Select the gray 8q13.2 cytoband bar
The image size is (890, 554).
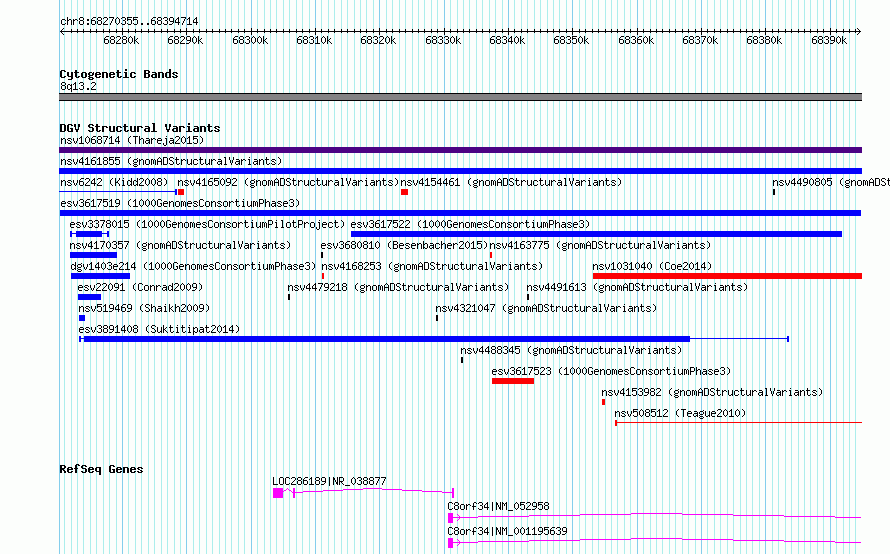click(460, 97)
